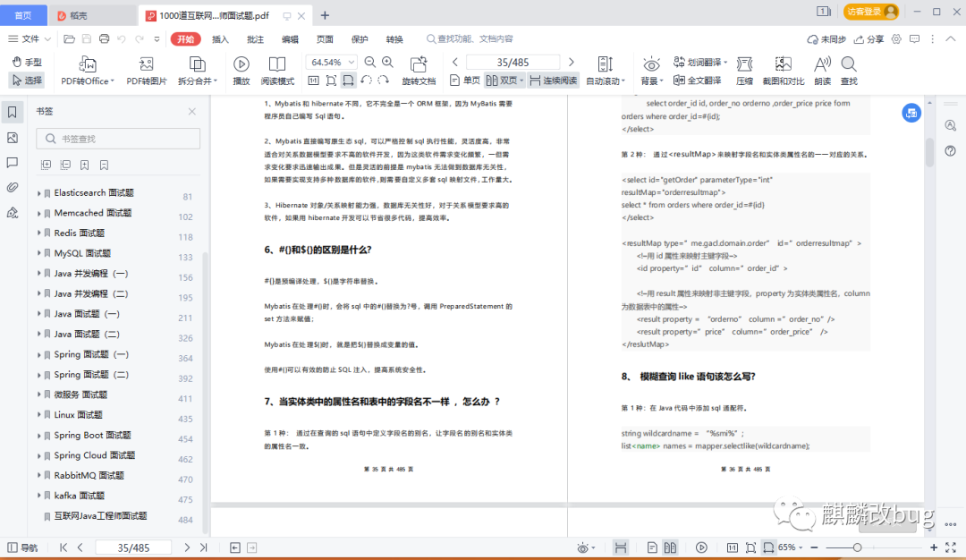Toggle 连续阅读 continuous reading
Viewport: 966px width, 560px height.
click(554, 81)
